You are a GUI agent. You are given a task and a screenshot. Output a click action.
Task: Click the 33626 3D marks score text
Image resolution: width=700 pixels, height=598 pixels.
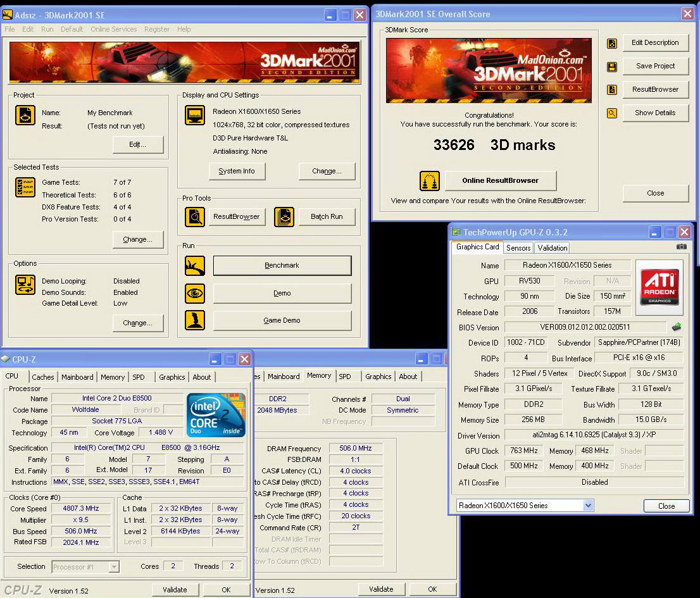[x=494, y=144]
